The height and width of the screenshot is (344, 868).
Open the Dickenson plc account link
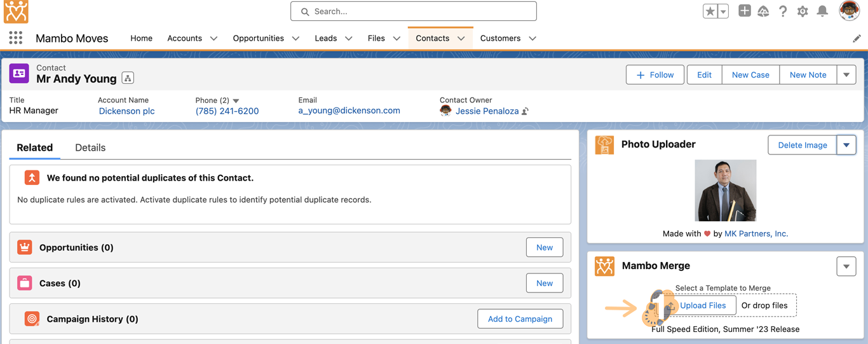126,111
